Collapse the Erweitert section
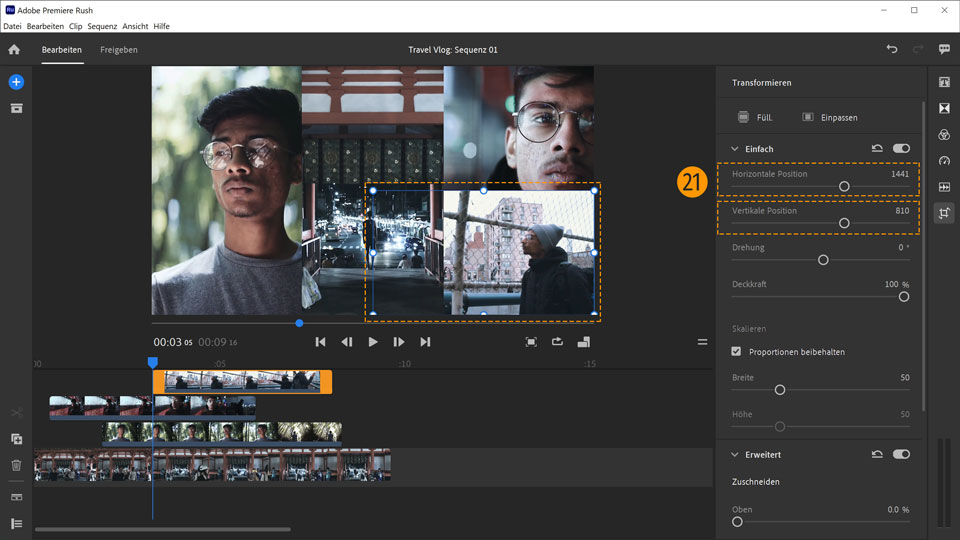This screenshot has width=960, height=540. [734, 454]
